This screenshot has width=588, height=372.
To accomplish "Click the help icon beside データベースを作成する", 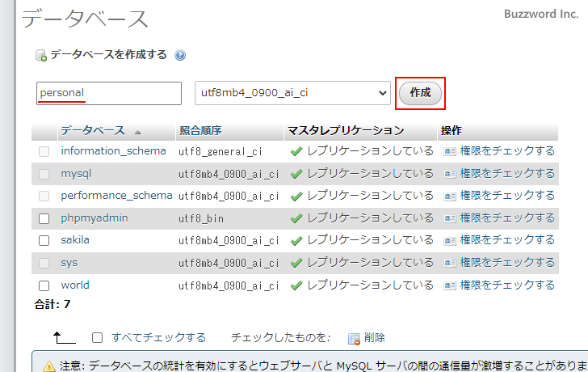I will point(179,56).
